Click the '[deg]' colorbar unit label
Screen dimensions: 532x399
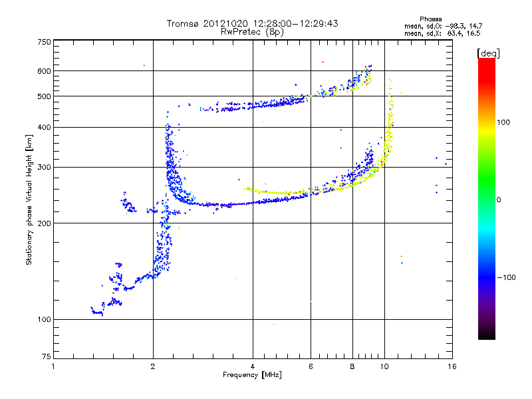[x=488, y=53]
